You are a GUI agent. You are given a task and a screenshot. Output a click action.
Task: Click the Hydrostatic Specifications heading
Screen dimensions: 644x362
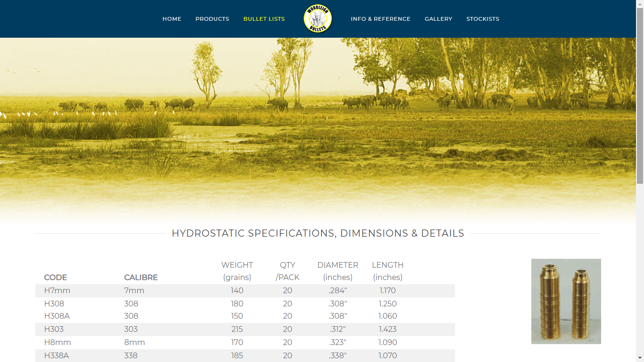point(318,233)
